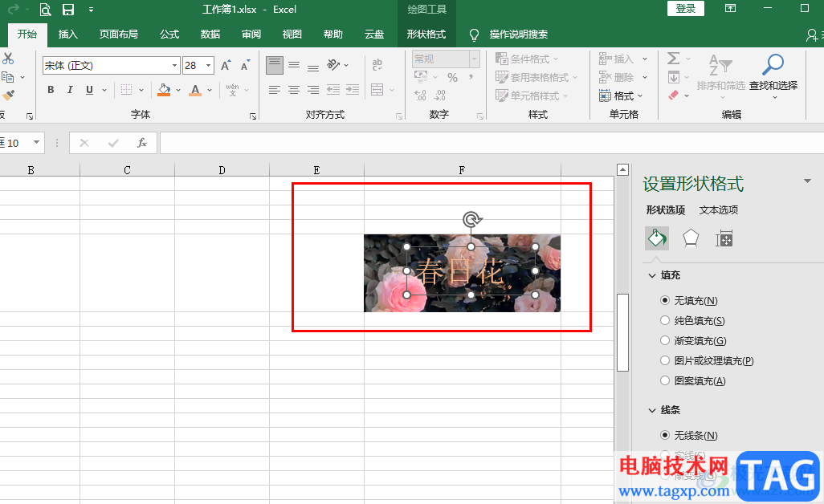Decrease font size with small A

click(x=245, y=66)
